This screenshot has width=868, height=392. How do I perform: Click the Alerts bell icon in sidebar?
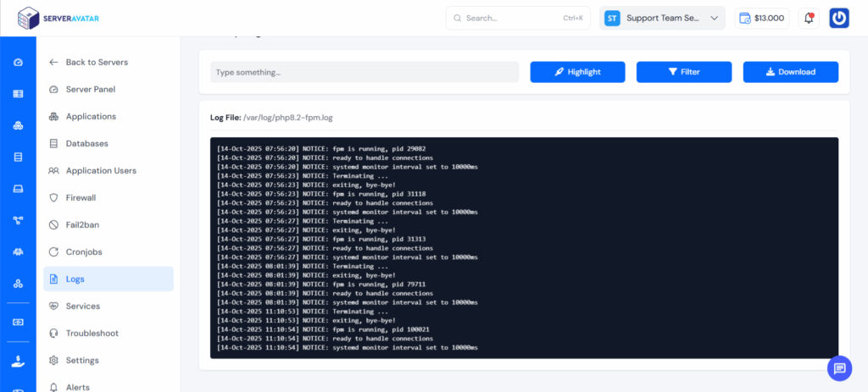point(53,387)
